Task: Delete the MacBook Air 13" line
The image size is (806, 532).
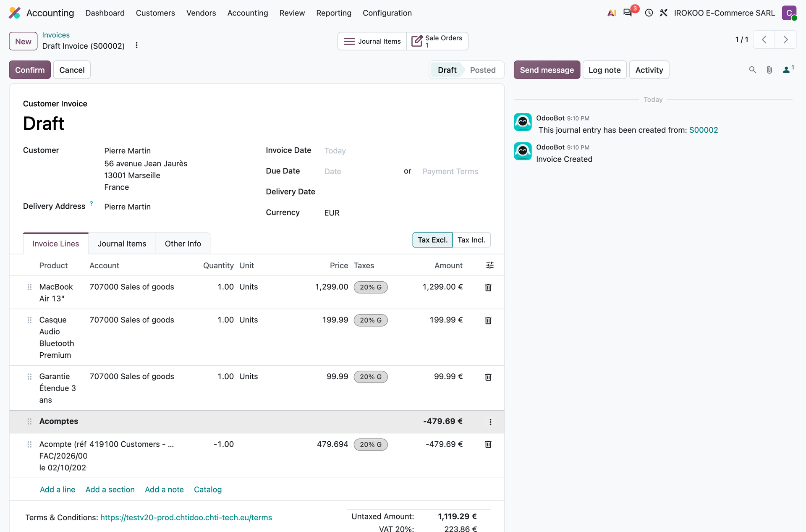Action: [488, 288]
